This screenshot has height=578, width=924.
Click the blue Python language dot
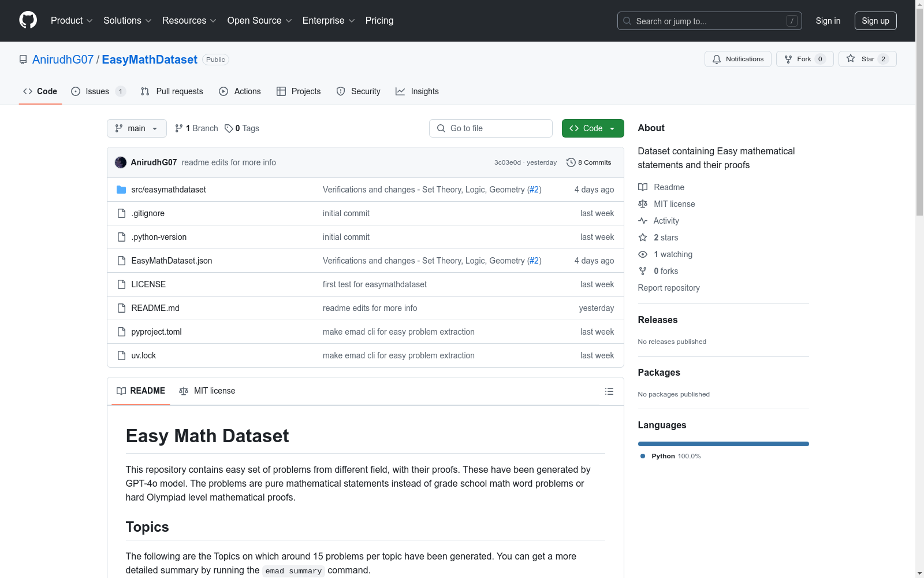point(643,456)
